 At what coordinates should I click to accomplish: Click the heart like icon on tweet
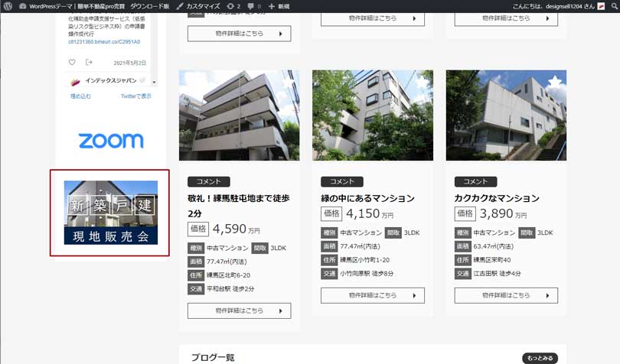pos(72,63)
